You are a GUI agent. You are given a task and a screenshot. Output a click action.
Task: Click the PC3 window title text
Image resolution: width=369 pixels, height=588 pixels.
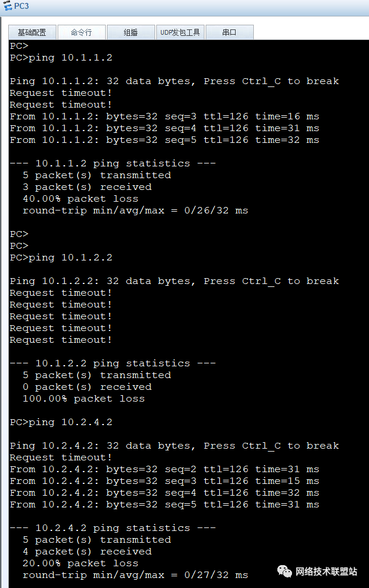(21, 6)
